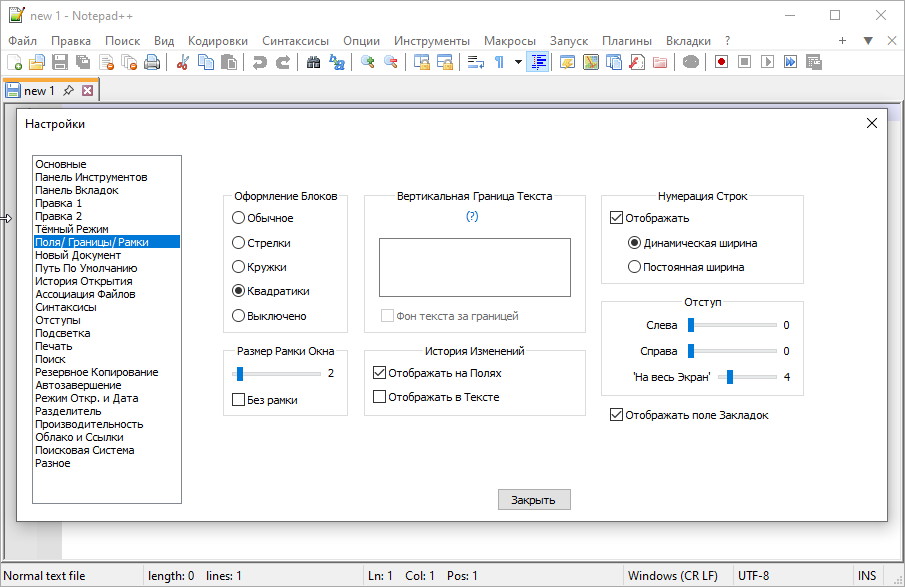Viewport: 905px width, 587px height.
Task: Start macro recording with the red dot icon
Action: [x=721, y=62]
